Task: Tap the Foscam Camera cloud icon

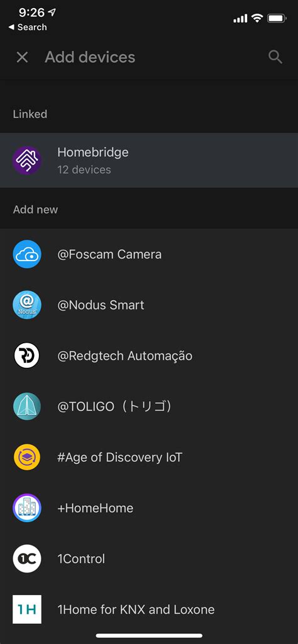Action: coord(27,254)
